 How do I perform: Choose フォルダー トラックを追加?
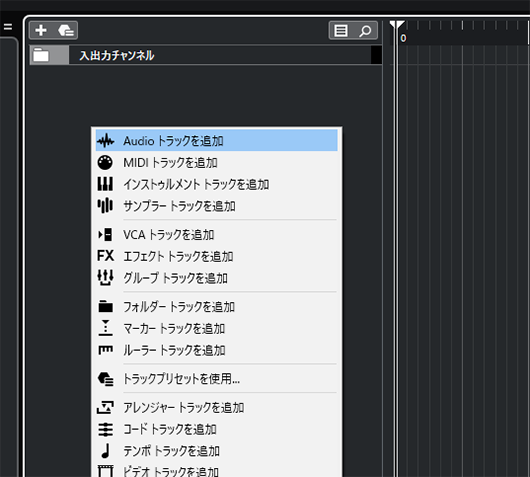216,307
